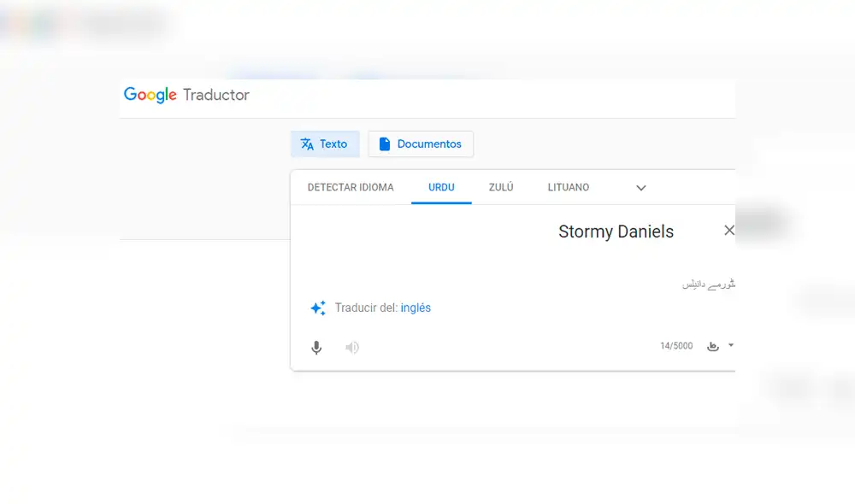This screenshot has width=855, height=504.
Task: Select the Lituano language tab
Action: pyautogui.click(x=568, y=187)
